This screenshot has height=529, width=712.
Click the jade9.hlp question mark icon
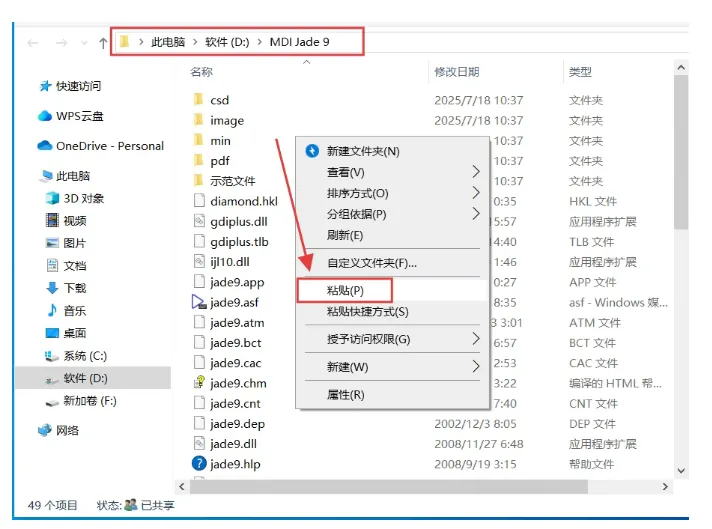click(199, 463)
